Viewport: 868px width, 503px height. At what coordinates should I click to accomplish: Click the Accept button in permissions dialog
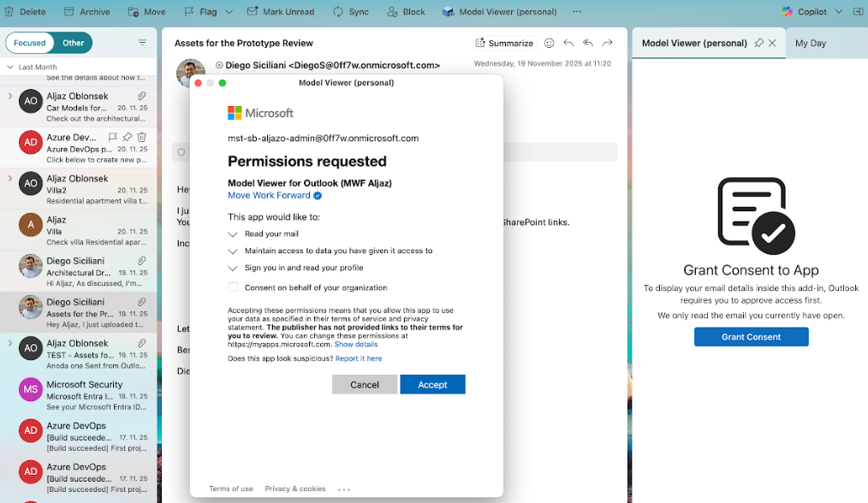tap(432, 385)
